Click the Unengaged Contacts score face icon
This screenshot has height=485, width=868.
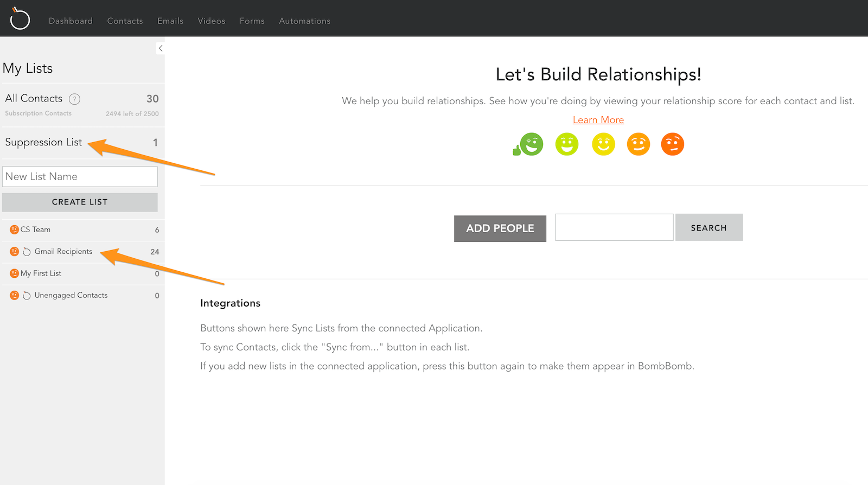pos(14,296)
